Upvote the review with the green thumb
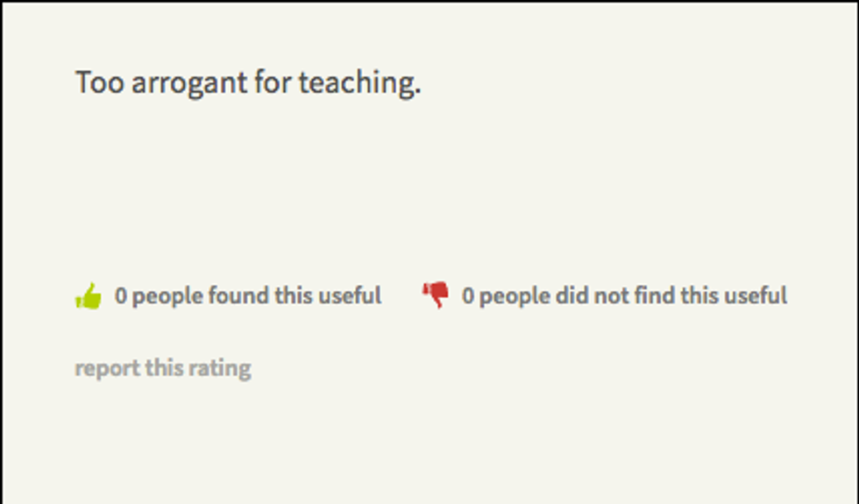859x504 pixels. 89,296
